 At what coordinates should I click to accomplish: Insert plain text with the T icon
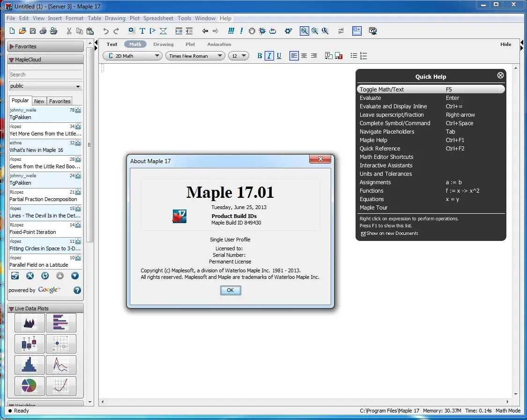[142, 31]
